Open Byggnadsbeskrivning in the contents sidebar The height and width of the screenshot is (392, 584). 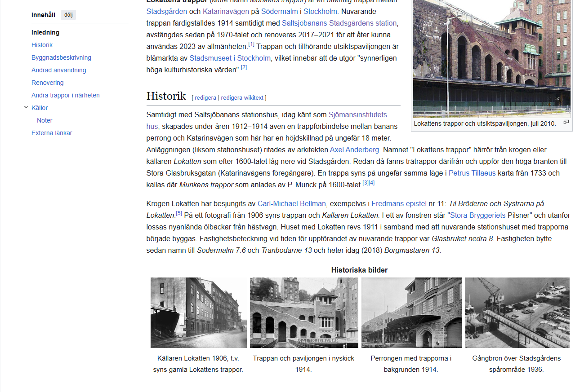61,57
